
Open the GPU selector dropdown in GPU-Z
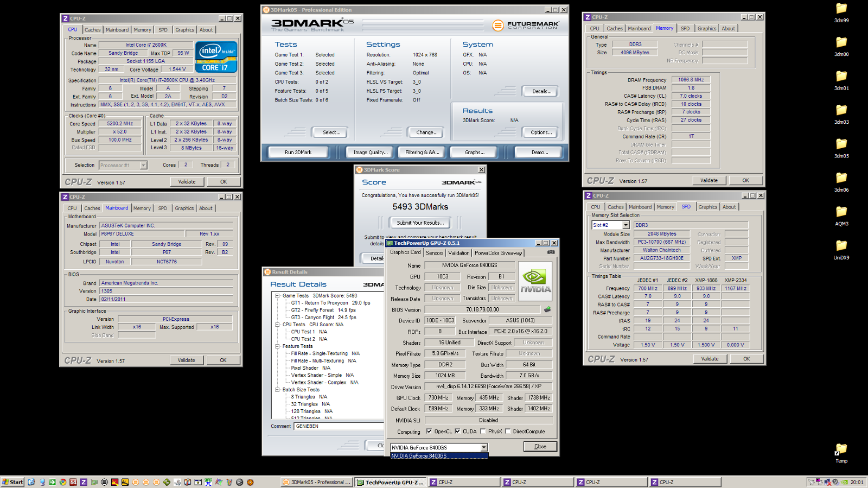pyautogui.click(x=484, y=448)
